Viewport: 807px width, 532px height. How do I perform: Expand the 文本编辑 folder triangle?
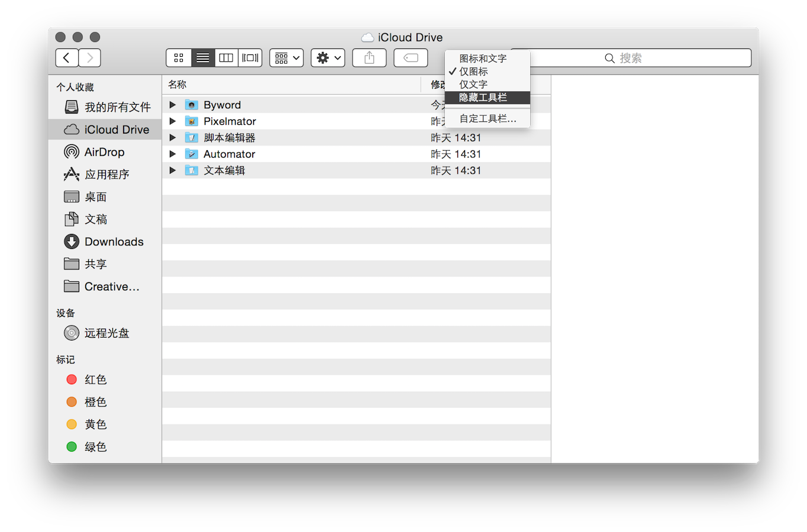pyautogui.click(x=173, y=170)
